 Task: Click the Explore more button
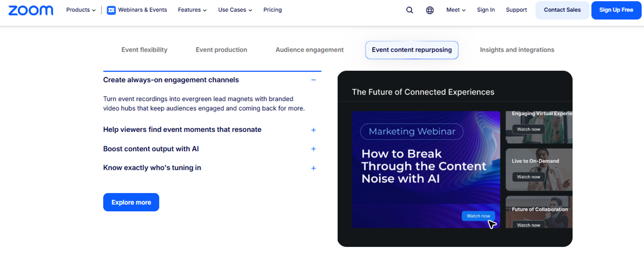(131, 202)
